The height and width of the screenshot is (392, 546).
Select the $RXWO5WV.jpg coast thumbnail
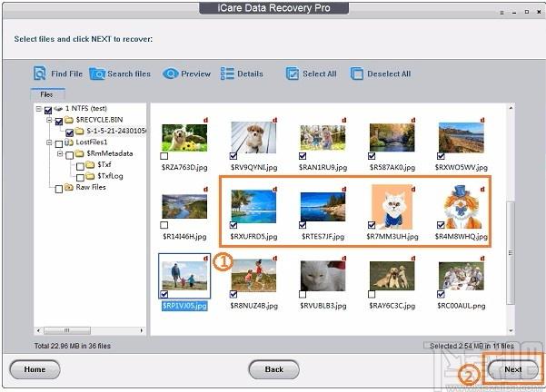461,138
